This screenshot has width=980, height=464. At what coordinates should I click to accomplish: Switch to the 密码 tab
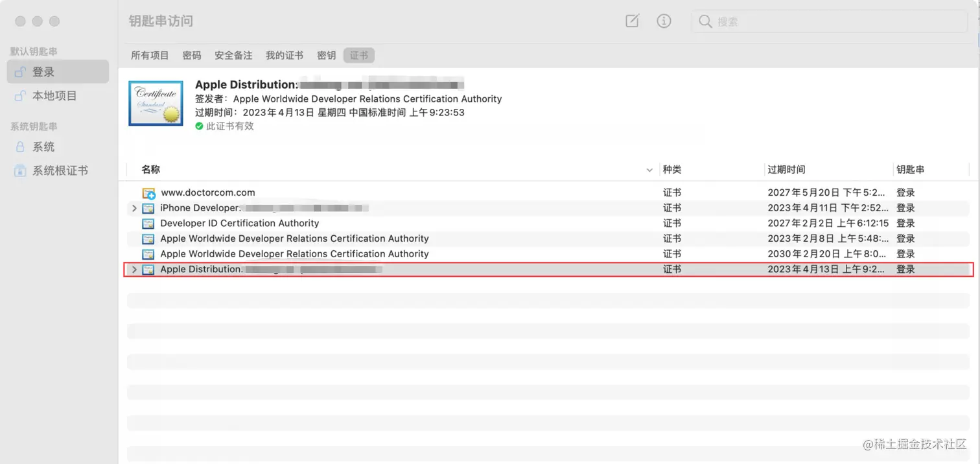click(192, 55)
